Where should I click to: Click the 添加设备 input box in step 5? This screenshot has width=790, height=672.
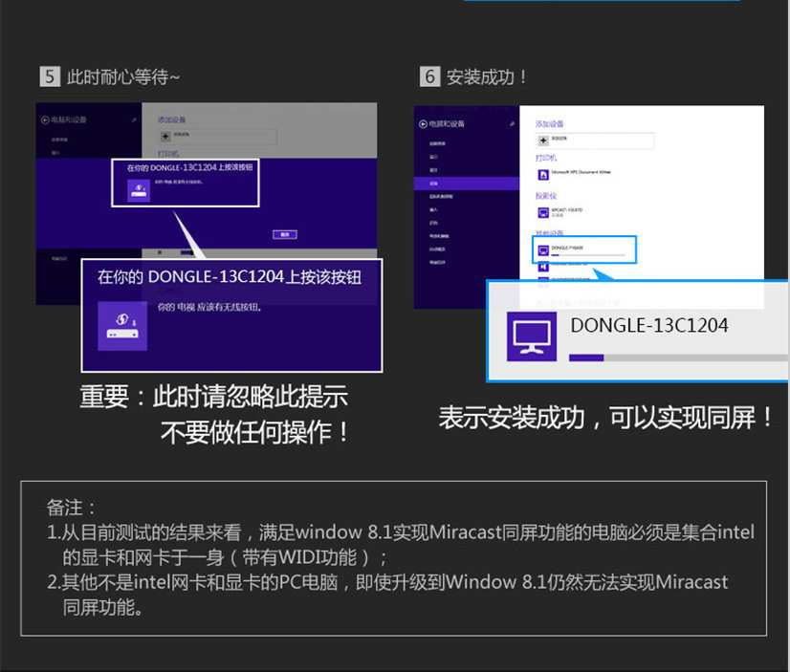pos(219,135)
